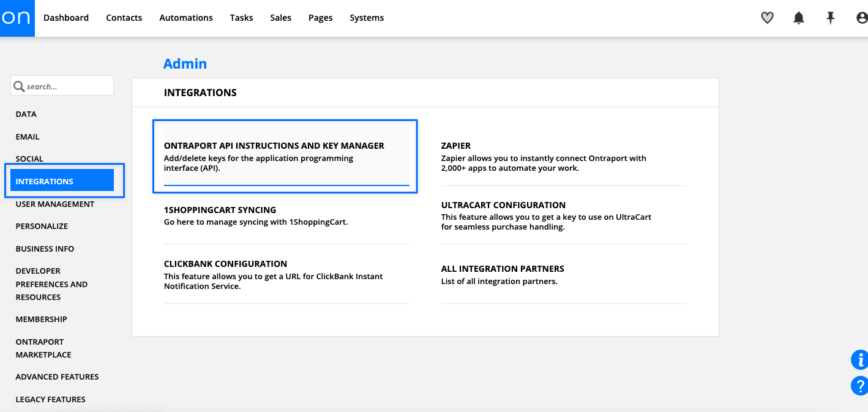Viewport: 868px width, 412px height.
Task: Click the Admin page heading
Action: click(x=185, y=64)
